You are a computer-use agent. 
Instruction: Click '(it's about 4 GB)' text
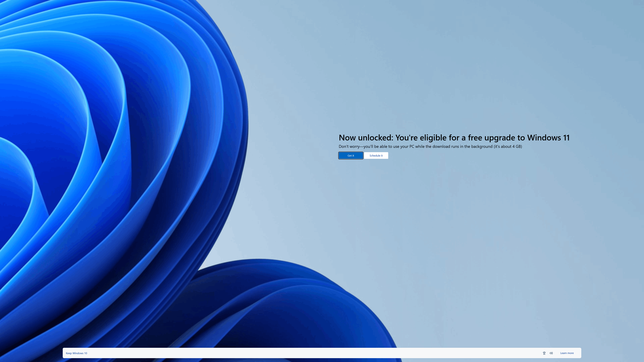point(507,146)
